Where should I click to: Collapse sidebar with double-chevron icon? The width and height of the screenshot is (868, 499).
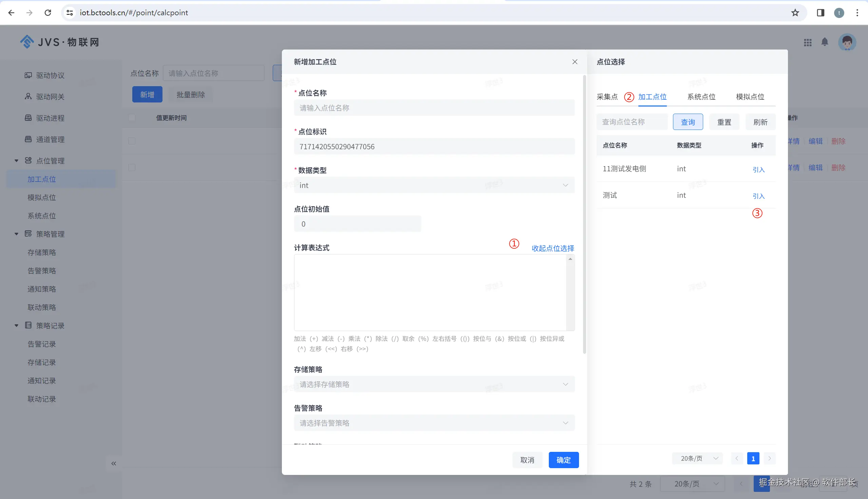pos(114,463)
